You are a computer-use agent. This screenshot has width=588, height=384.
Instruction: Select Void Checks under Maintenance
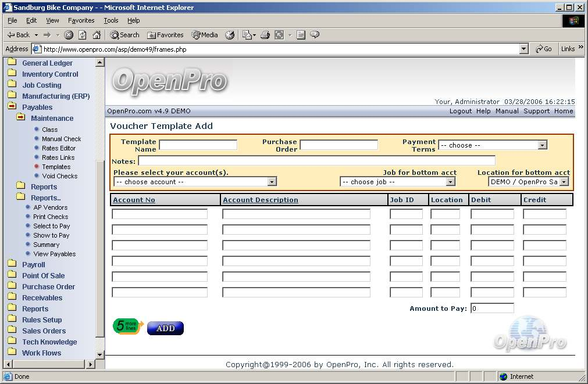[59, 176]
